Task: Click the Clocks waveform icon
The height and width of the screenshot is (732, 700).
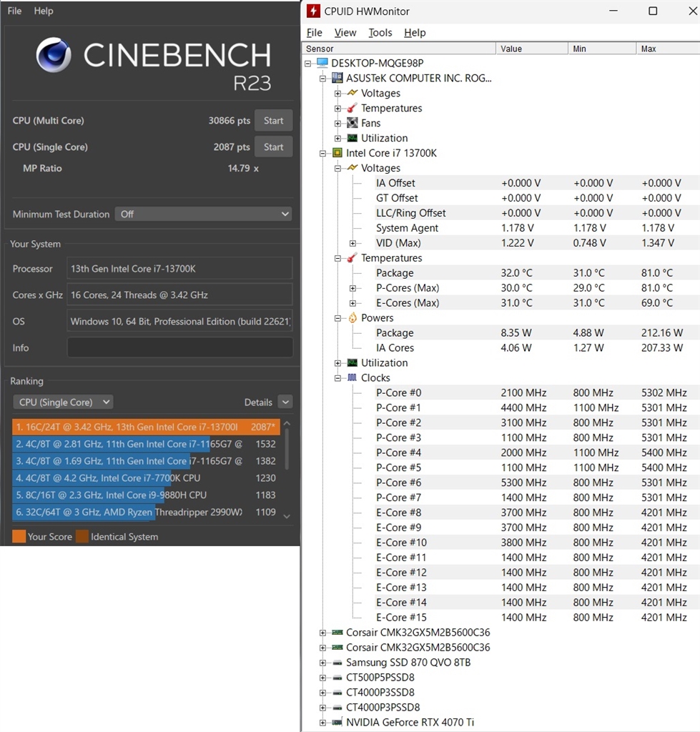Action: click(352, 377)
